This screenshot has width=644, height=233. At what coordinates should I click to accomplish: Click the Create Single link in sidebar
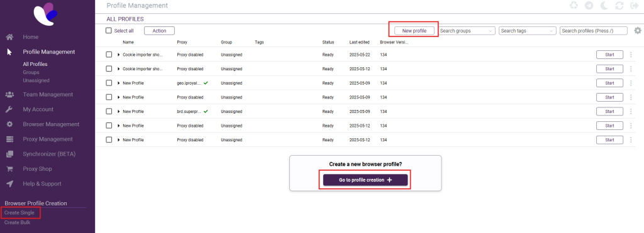19,213
